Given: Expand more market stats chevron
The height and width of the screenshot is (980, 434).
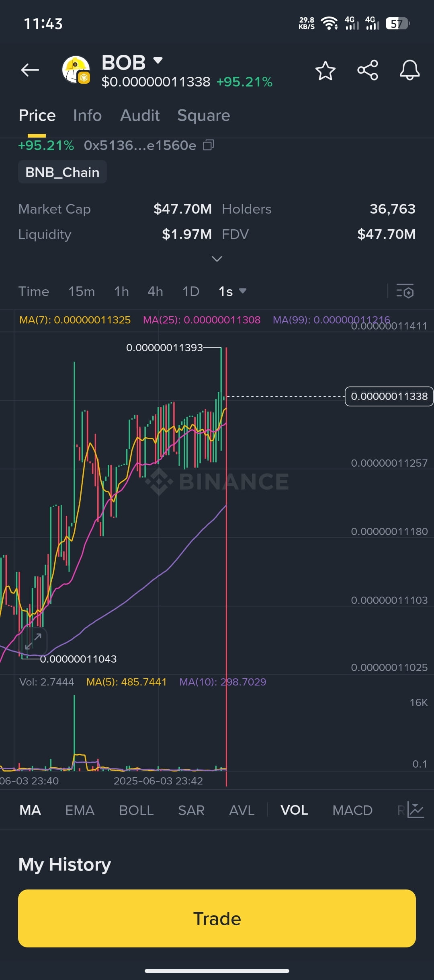Looking at the screenshot, I should (x=217, y=259).
